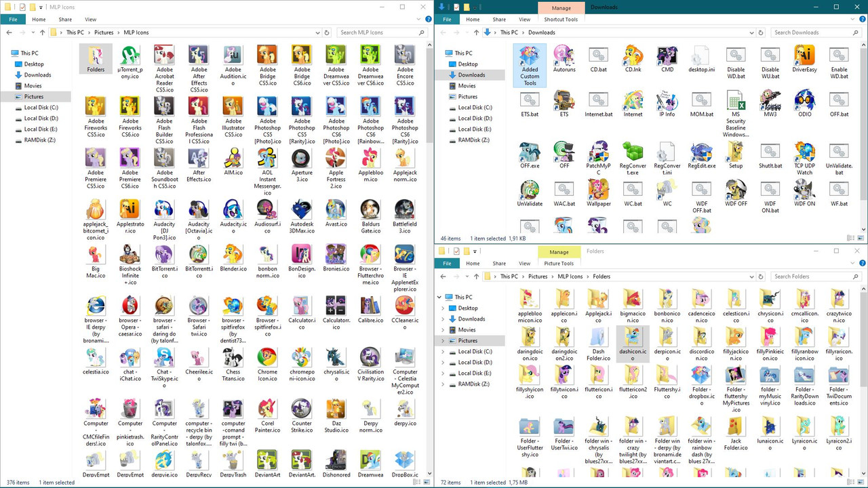Select the DriverEasy shortcut
The width and height of the screenshot is (868, 488).
(x=804, y=59)
